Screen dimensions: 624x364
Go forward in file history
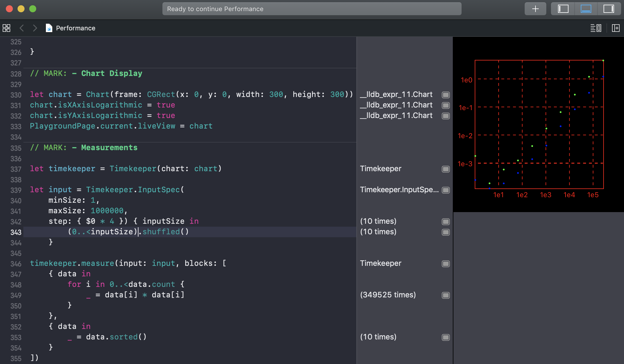tap(35, 28)
